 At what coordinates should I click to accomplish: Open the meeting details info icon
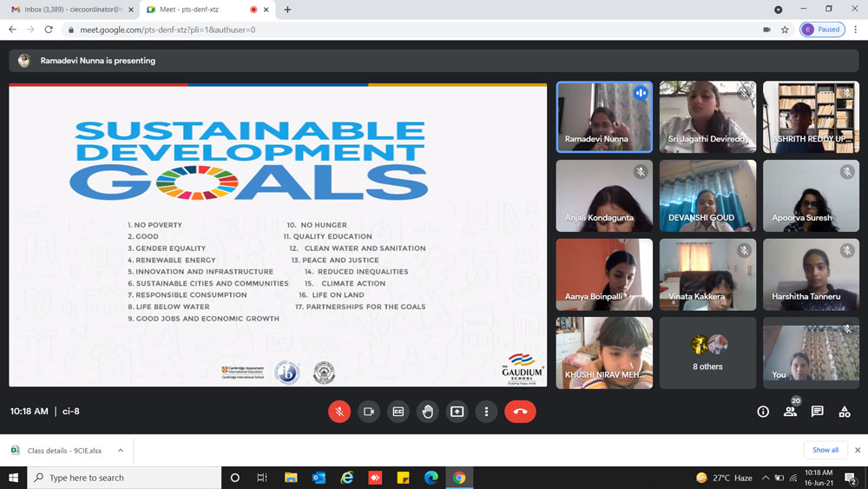pyautogui.click(x=763, y=412)
